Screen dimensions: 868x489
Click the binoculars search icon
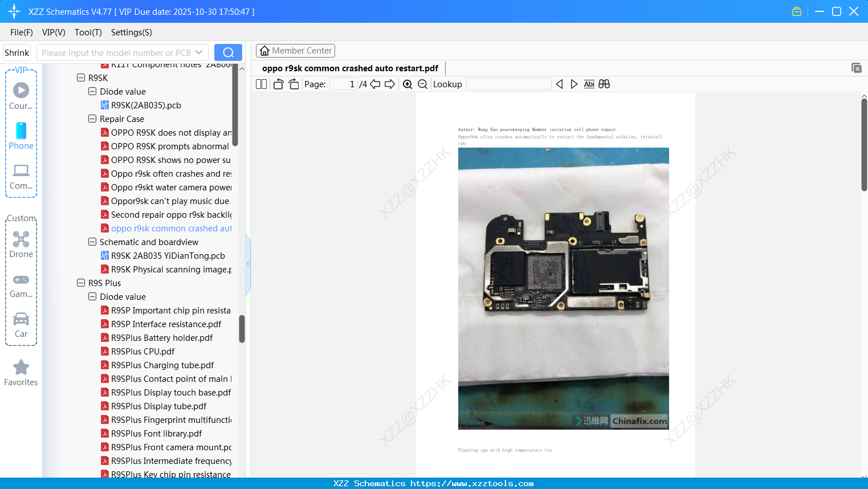point(604,84)
